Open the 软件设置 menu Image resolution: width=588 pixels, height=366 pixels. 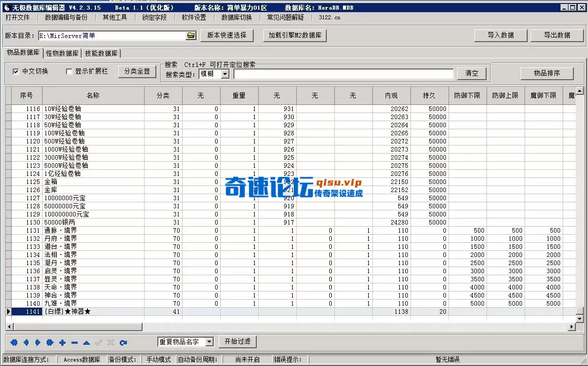click(195, 17)
